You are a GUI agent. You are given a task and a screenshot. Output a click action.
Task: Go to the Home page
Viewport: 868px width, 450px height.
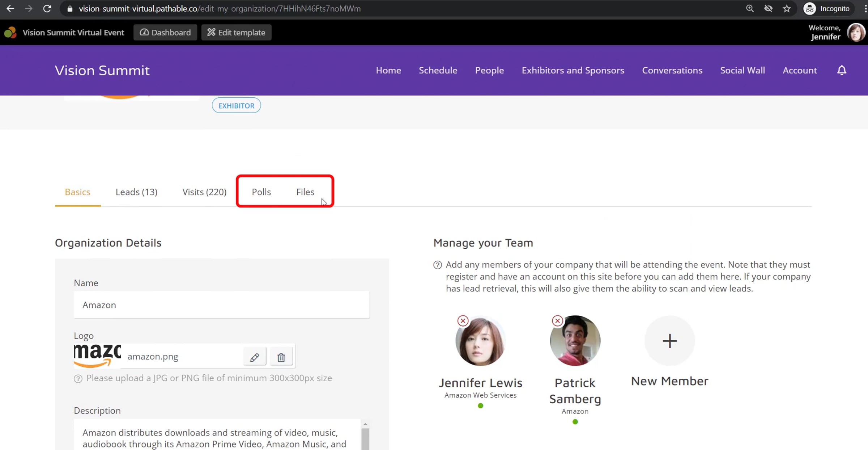tap(388, 70)
